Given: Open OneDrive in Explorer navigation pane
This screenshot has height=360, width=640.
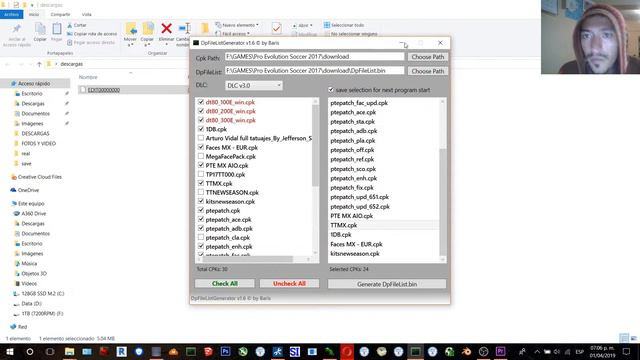Looking at the screenshot, I should point(28,190).
